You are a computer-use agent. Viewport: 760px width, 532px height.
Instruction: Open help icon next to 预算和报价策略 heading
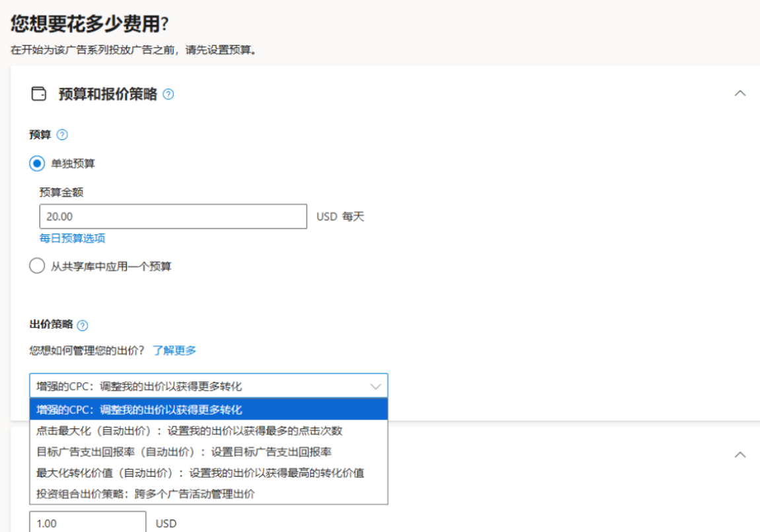(168, 94)
